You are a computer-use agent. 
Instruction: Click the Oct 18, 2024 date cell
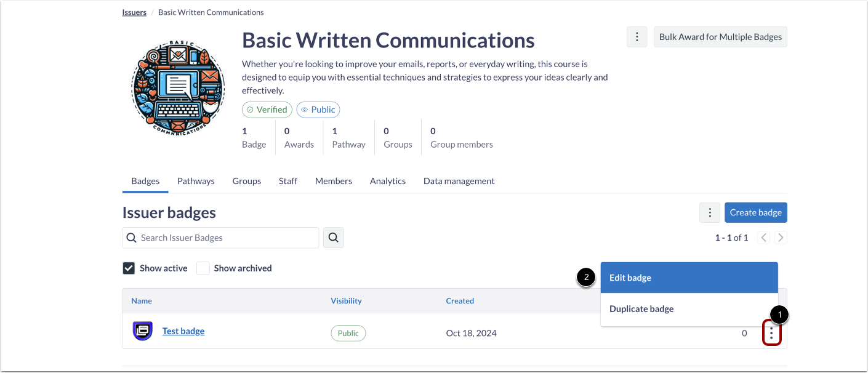click(x=472, y=333)
